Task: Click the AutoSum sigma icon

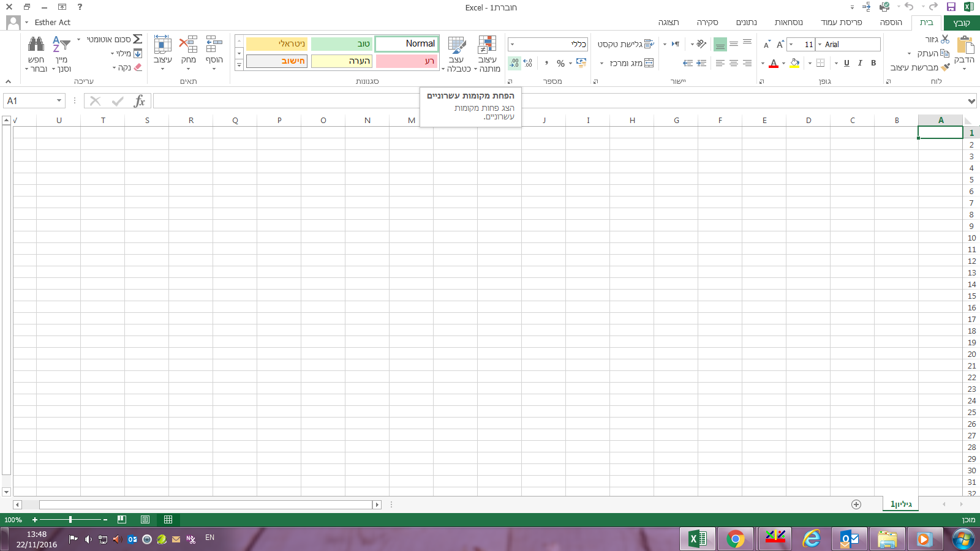Action: click(138, 39)
